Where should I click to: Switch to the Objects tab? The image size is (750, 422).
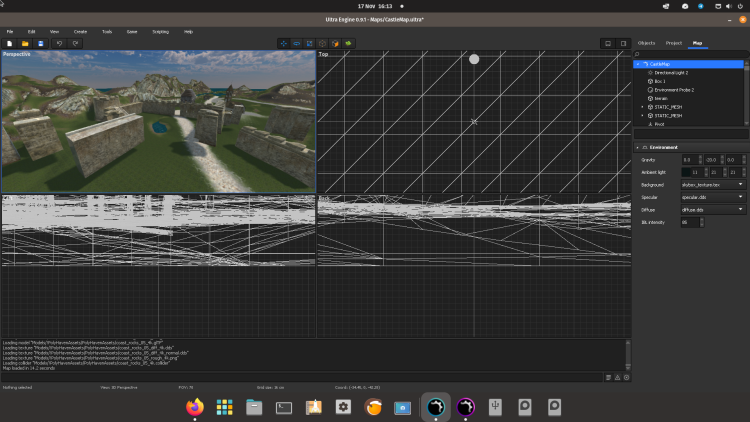(x=646, y=43)
